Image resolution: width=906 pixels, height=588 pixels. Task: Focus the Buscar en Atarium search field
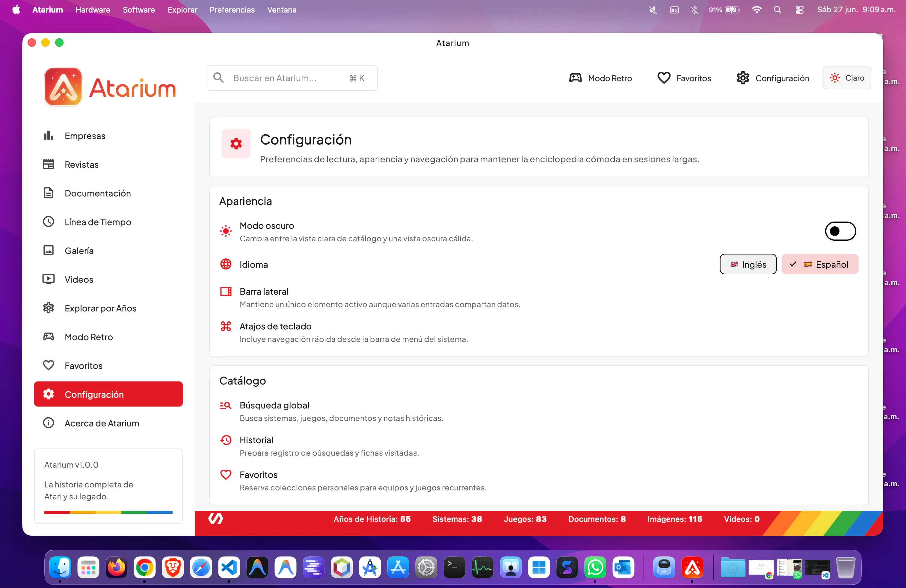pyautogui.click(x=292, y=78)
